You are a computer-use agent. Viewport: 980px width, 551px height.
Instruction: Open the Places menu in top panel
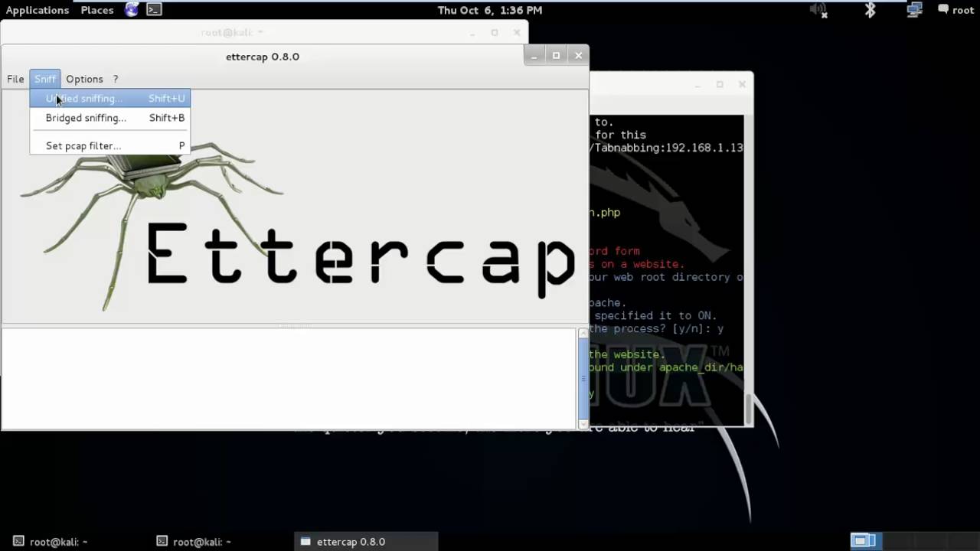97,10
